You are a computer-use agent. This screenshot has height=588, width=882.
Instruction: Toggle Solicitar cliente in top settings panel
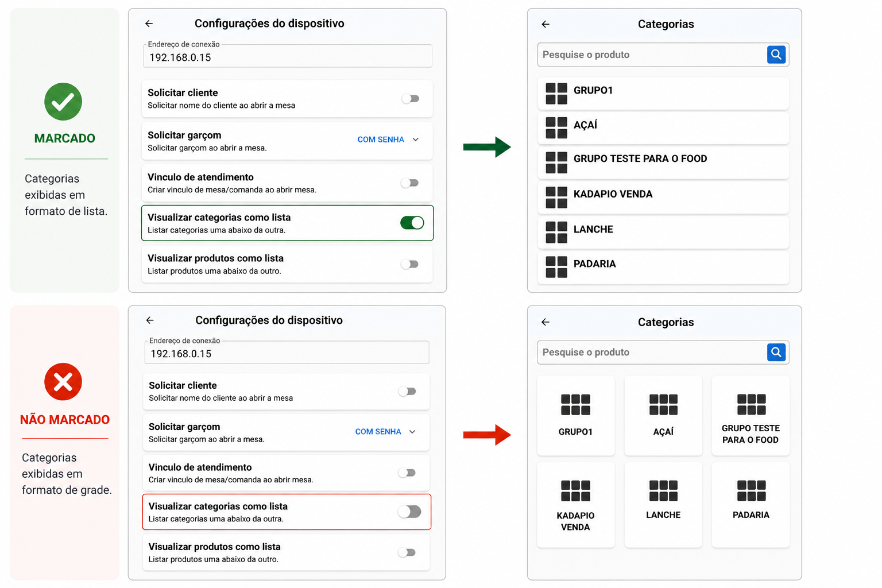pos(410,99)
